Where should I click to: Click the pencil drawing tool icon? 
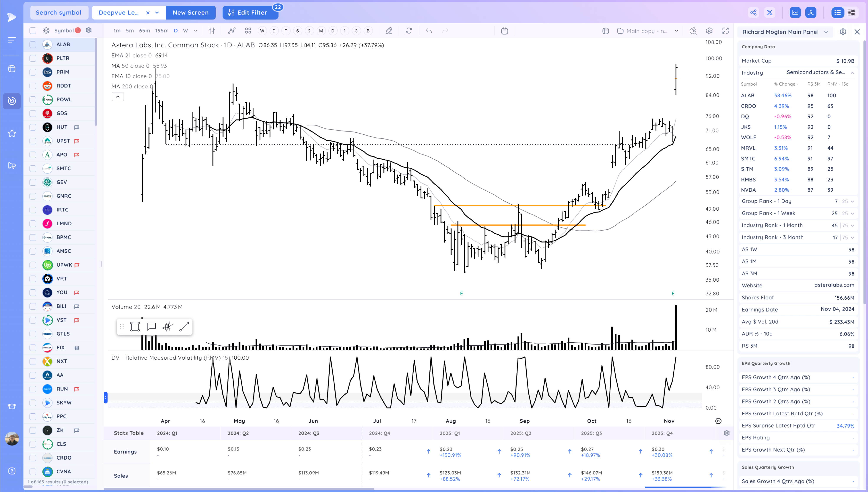[x=389, y=31]
